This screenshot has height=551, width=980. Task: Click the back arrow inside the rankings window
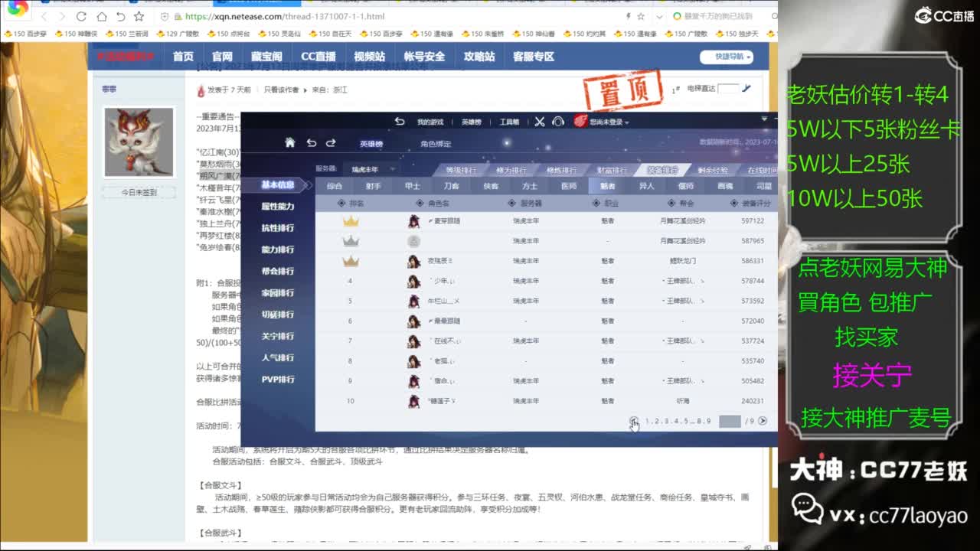(x=312, y=142)
